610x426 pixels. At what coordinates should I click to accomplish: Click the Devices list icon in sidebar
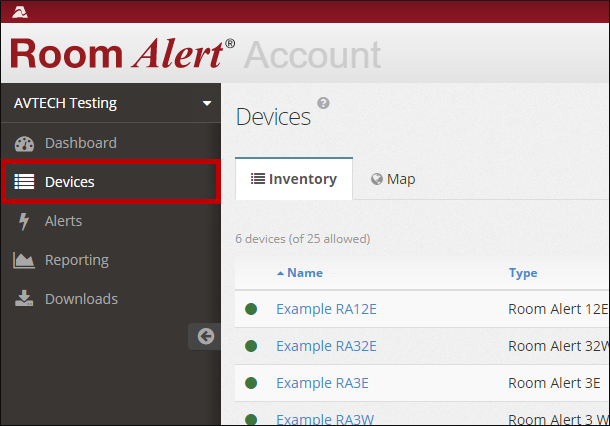point(24,182)
